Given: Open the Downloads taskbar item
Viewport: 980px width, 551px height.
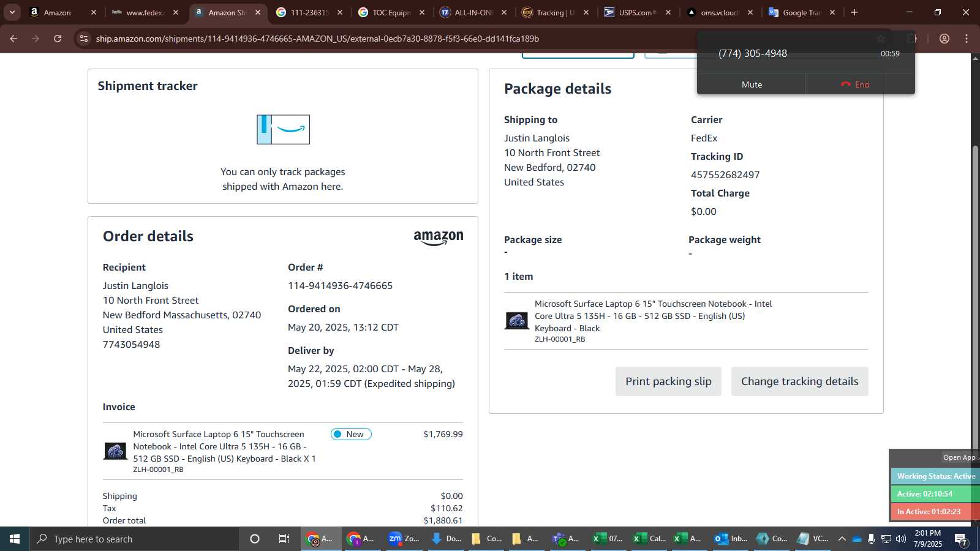Looking at the screenshot, I should [x=445, y=539].
